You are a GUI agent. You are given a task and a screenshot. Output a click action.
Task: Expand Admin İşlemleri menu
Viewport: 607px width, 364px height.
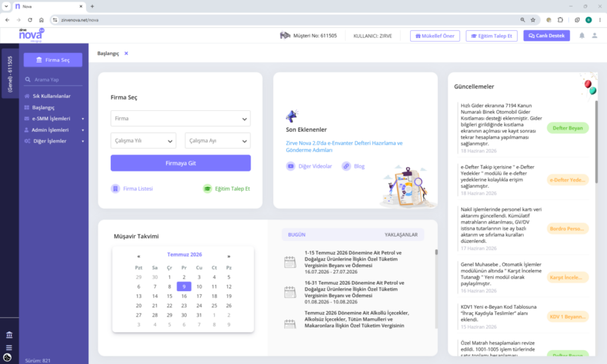coord(53,130)
